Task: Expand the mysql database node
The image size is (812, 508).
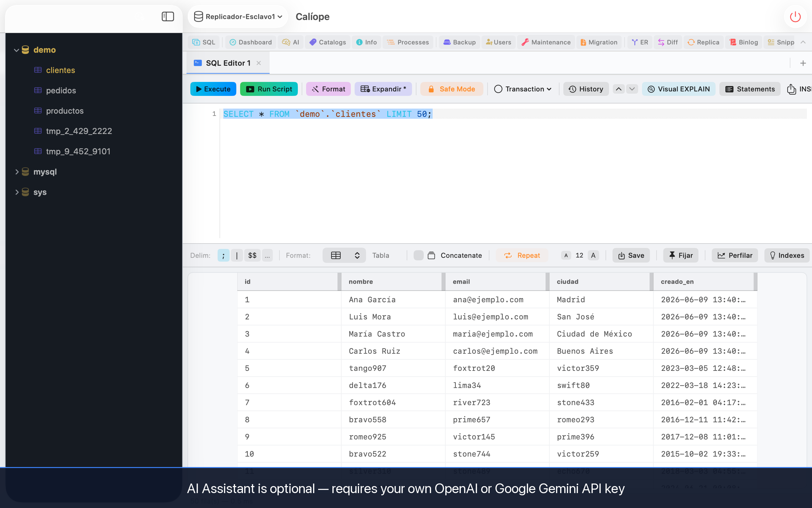Action: [x=16, y=172]
